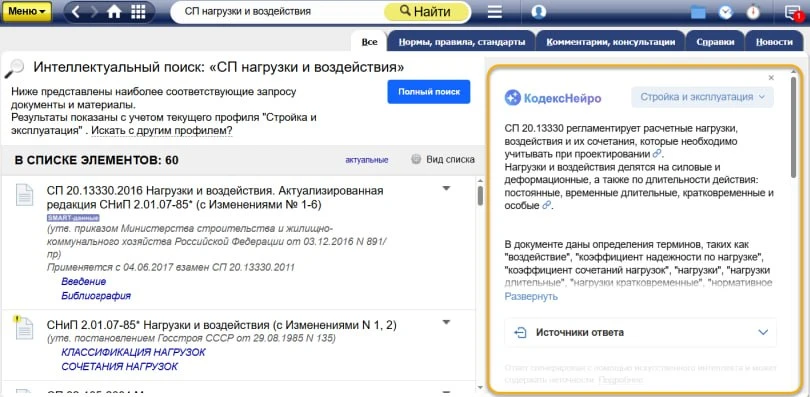Click the search field with СП нагрузки text
The width and height of the screenshot is (810, 397).
point(279,11)
